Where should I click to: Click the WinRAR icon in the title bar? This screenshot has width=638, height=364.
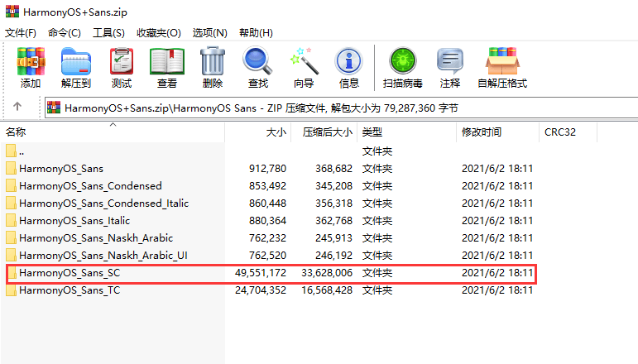12,12
